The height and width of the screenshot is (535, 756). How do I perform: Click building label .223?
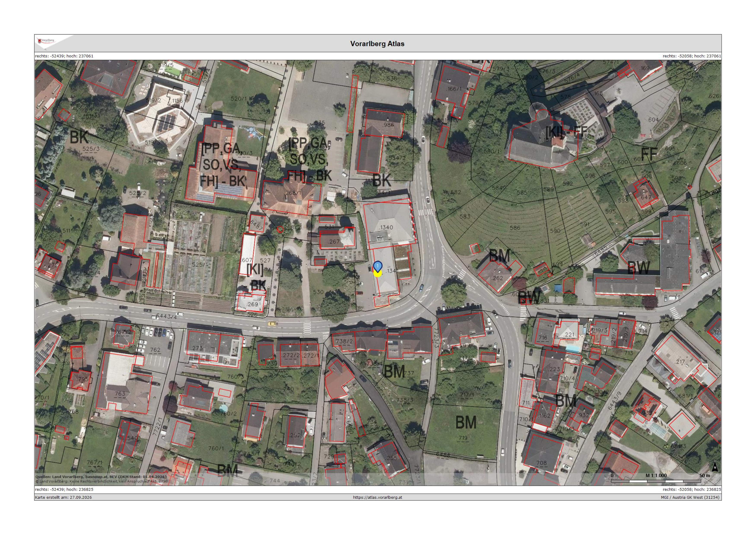tap(553, 369)
